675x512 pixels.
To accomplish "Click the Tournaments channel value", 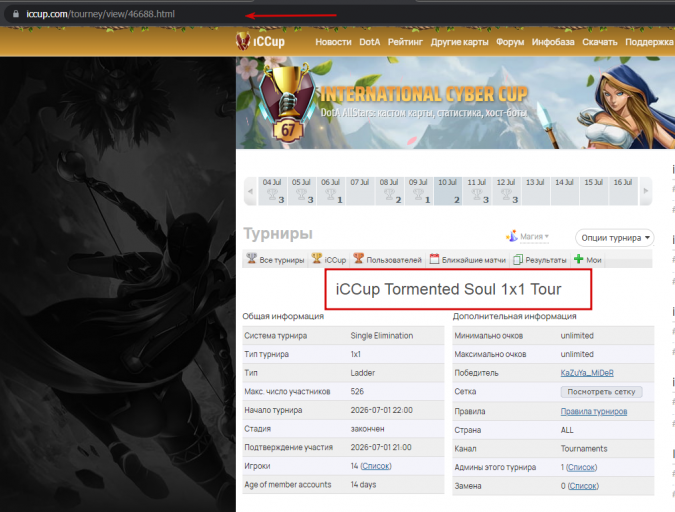I will 584,449.
